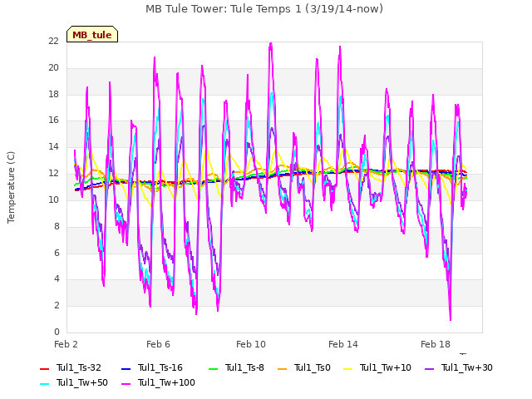532x399 pixels.
Task: Select the Tul1_Tw+50 legend label
Action: 82,382
